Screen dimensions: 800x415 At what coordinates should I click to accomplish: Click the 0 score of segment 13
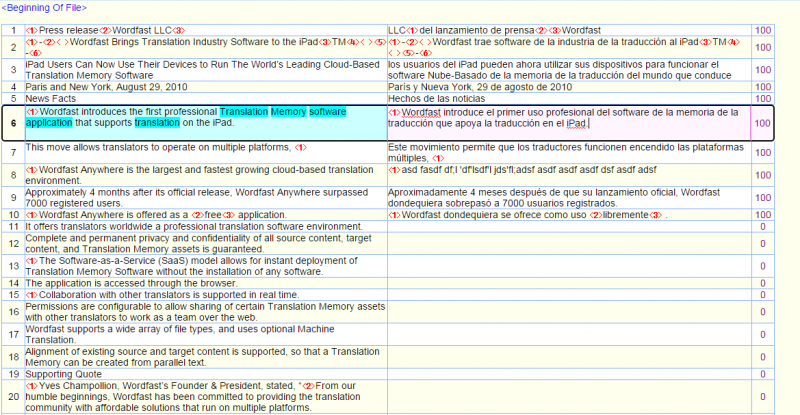763,266
